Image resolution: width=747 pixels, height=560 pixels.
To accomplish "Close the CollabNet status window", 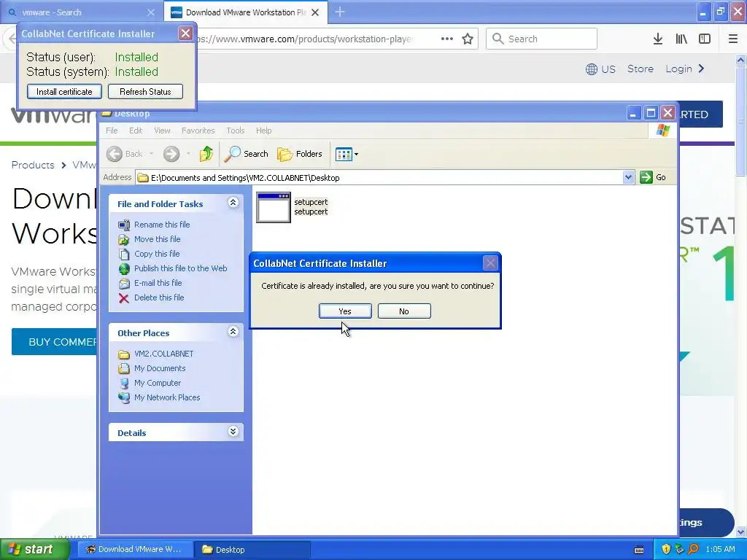I will click(x=185, y=34).
